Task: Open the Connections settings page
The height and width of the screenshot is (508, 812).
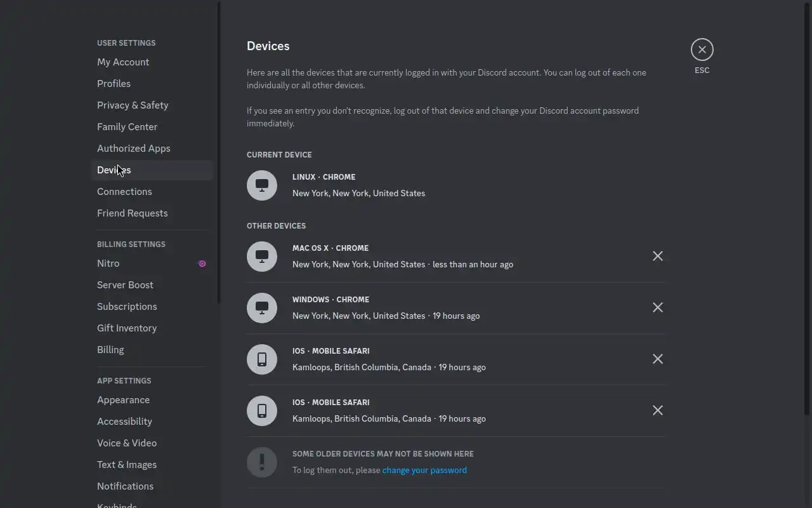Action: click(124, 192)
